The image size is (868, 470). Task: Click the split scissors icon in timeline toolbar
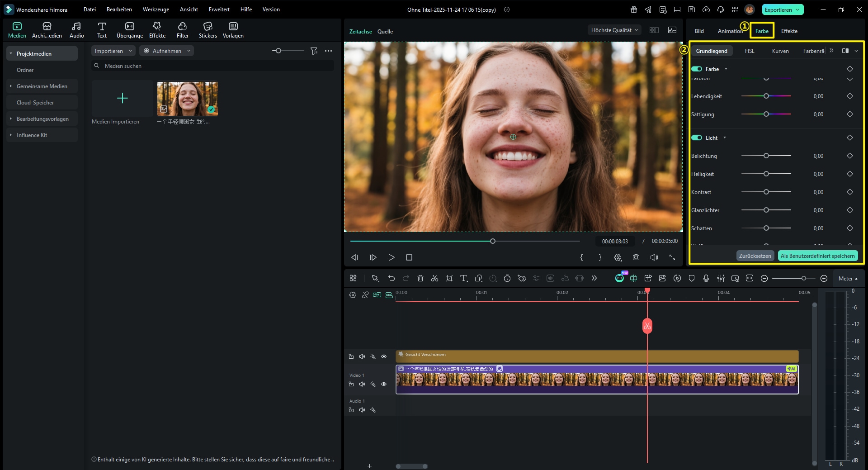434,278
